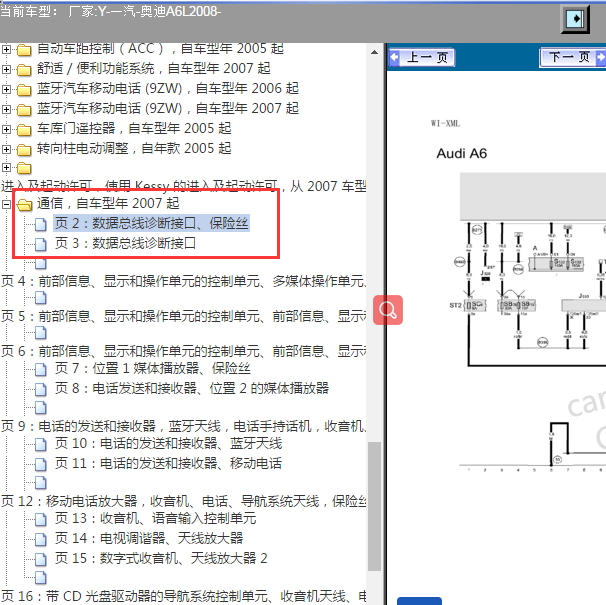Viewport: 606px width, 605px height.
Task: Open 页 13：收音机、语音输入控制单元
Action: (155, 519)
